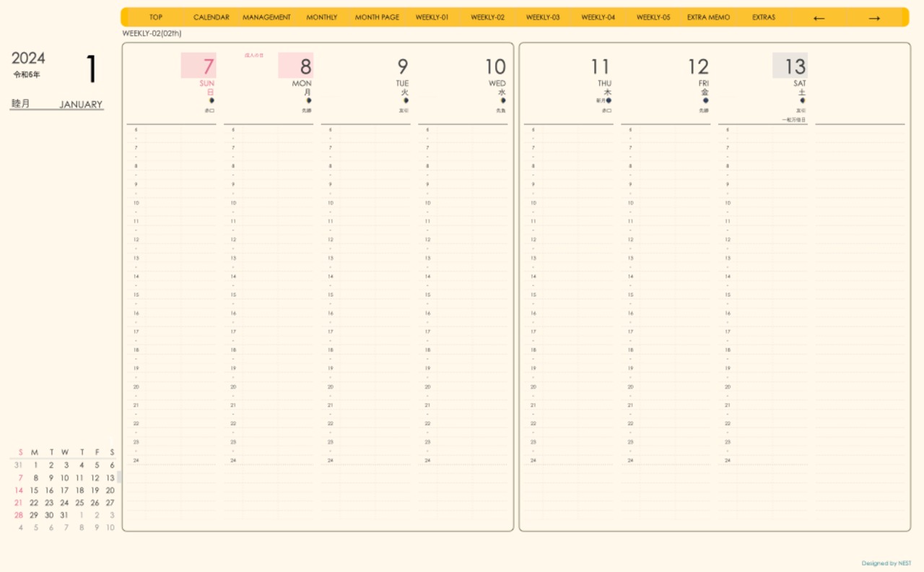Select Thursday 11 date header
The height and width of the screenshot is (572, 924).
pyautogui.click(x=601, y=66)
